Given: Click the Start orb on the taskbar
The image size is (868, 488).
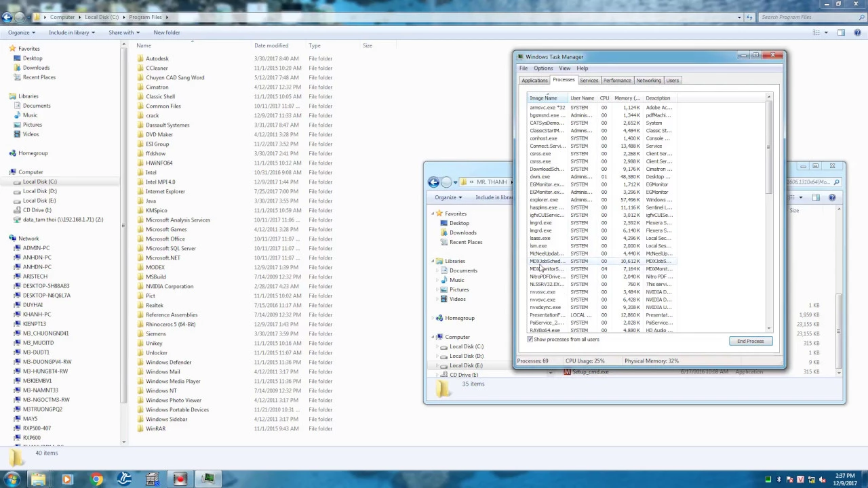Looking at the screenshot, I should 12,479.
